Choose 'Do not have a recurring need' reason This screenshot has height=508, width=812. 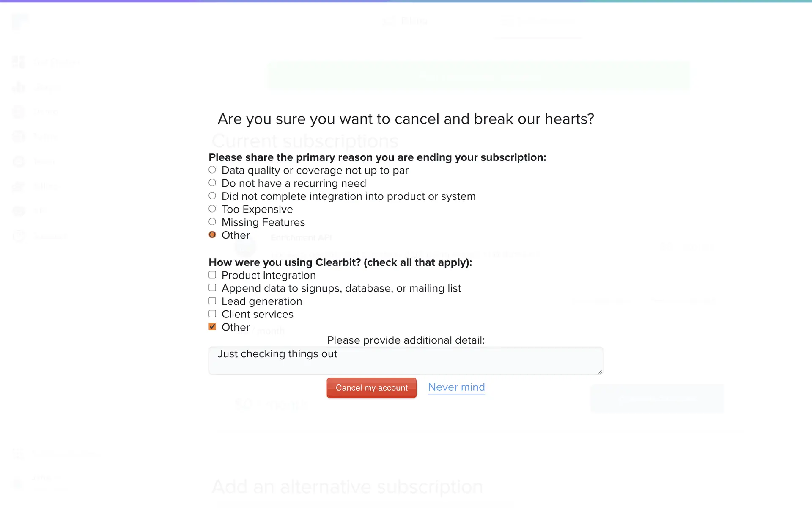212,183
